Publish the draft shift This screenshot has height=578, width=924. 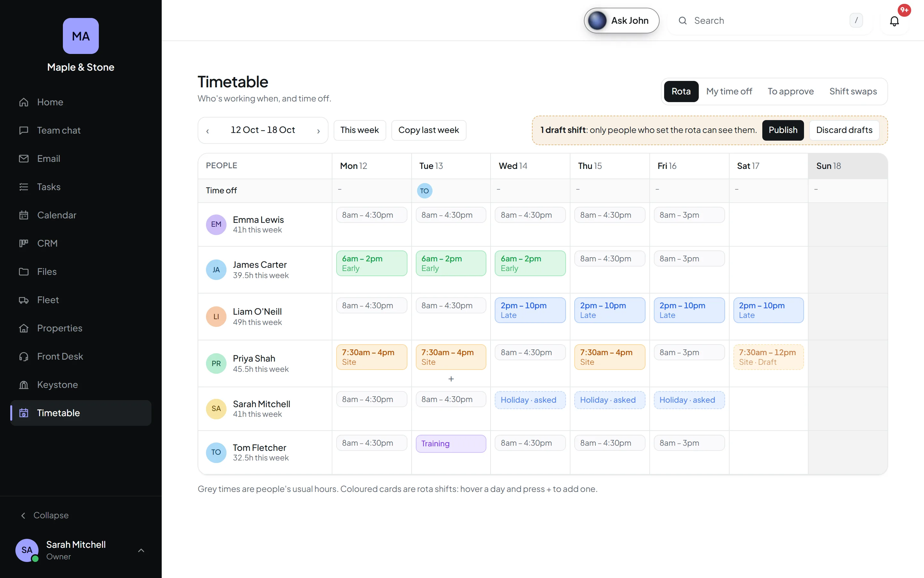(783, 130)
